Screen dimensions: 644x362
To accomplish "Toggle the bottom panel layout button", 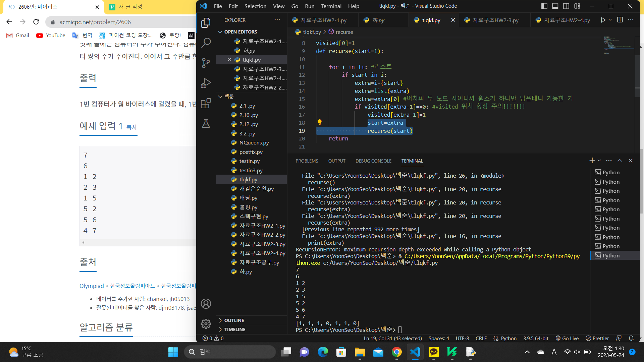I will [555, 6].
